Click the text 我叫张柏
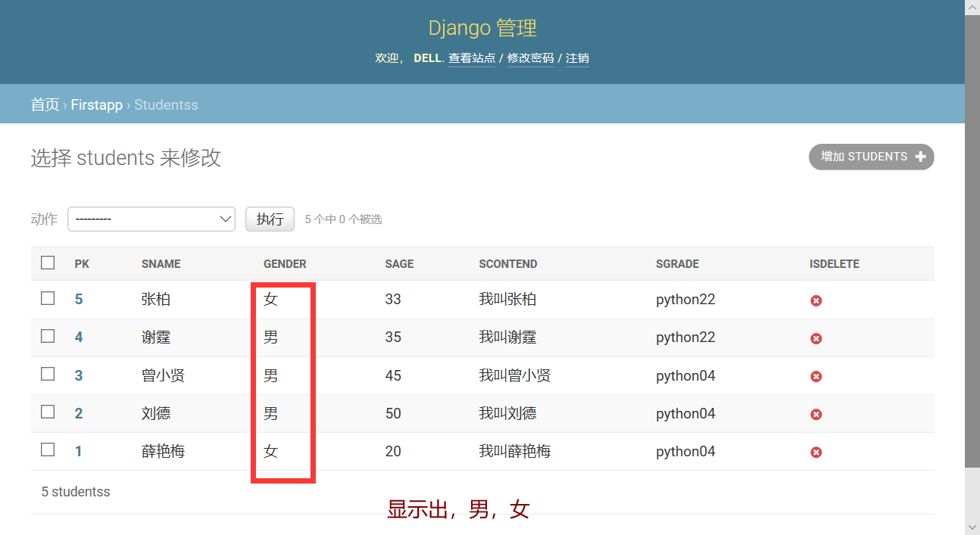 (x=507, y=300)
